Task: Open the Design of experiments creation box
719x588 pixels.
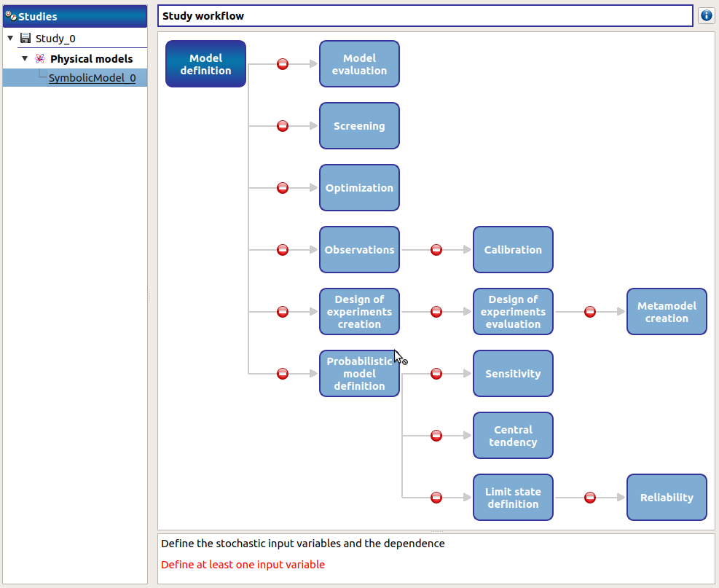Action: pos(359,311)
